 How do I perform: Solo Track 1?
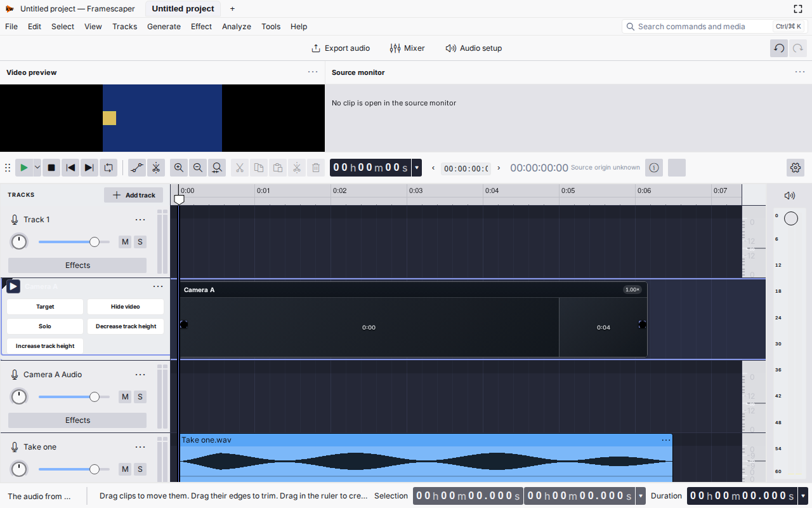pyautogui.click(x=140, y=242)
